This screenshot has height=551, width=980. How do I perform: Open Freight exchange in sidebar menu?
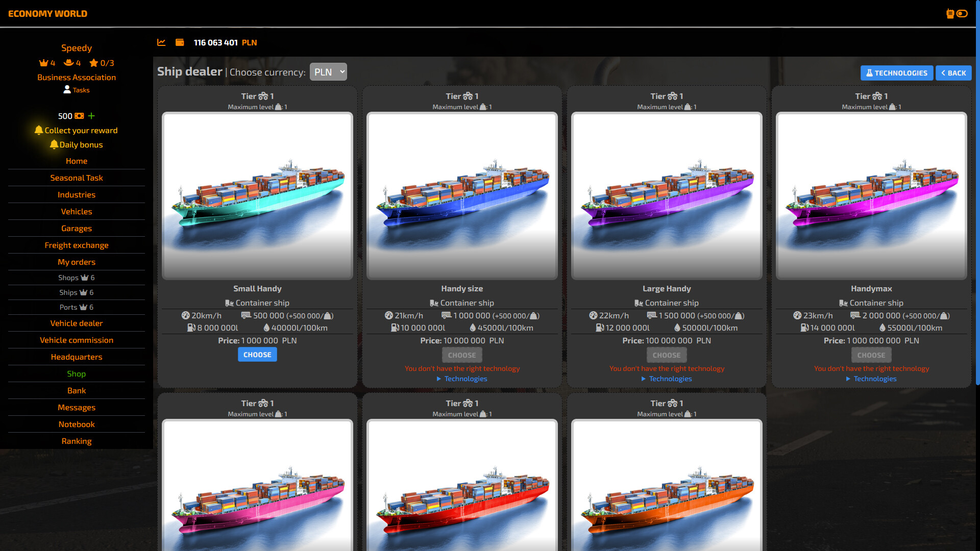[x=77, y=245]
